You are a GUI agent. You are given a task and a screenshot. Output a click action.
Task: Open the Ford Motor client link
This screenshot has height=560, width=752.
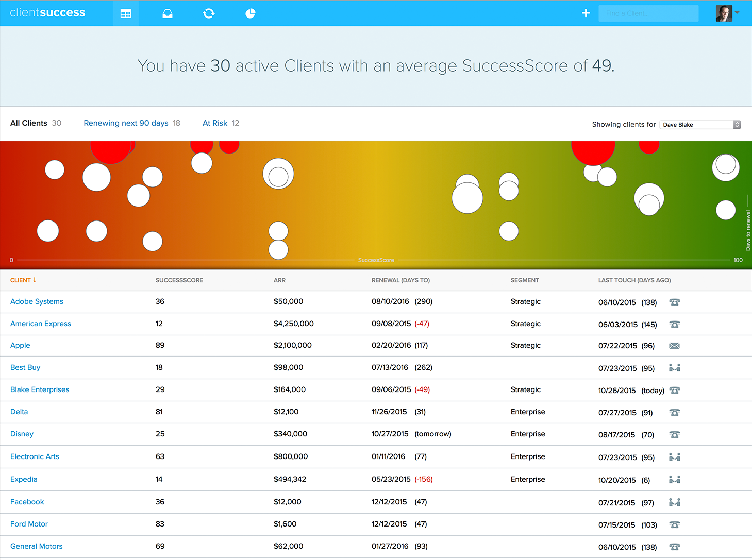tap(29, 524)
